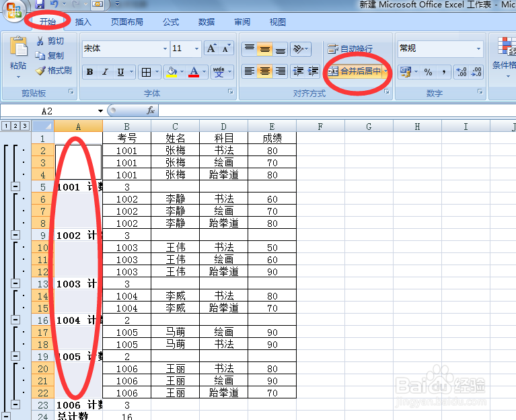Switch to Page Layout (页面布局) tab
This screenshot has height=420, width=516.
coord(127,22)
